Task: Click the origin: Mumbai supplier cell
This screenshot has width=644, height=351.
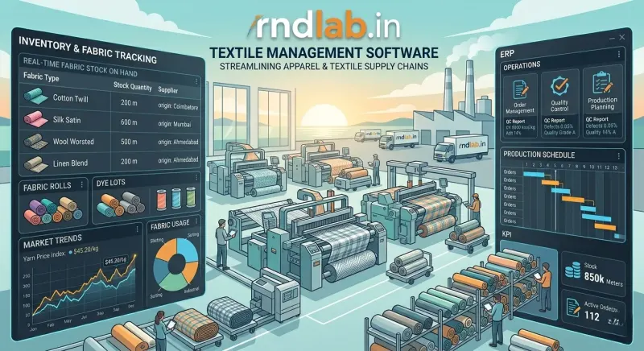Action: click(x=175, y=123)
